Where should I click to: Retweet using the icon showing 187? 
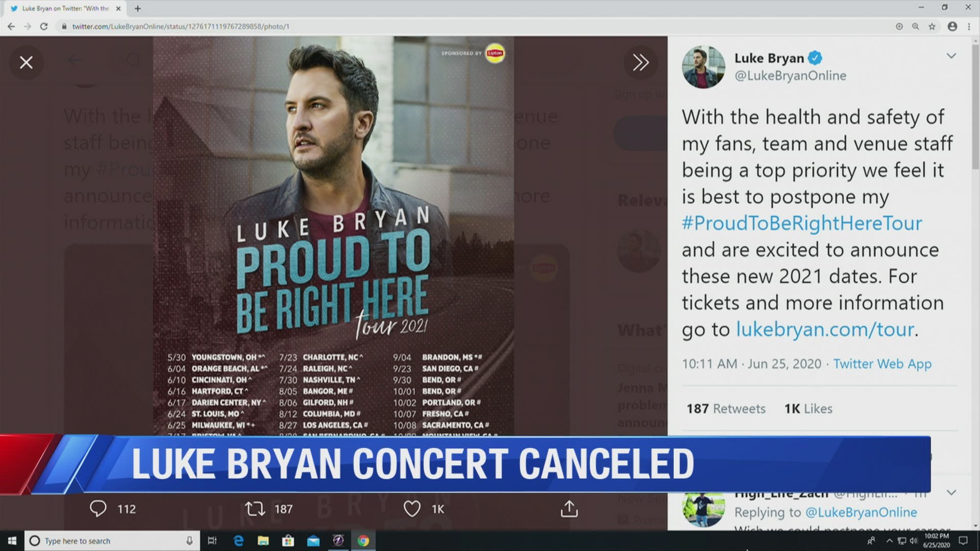pos(255,509)
